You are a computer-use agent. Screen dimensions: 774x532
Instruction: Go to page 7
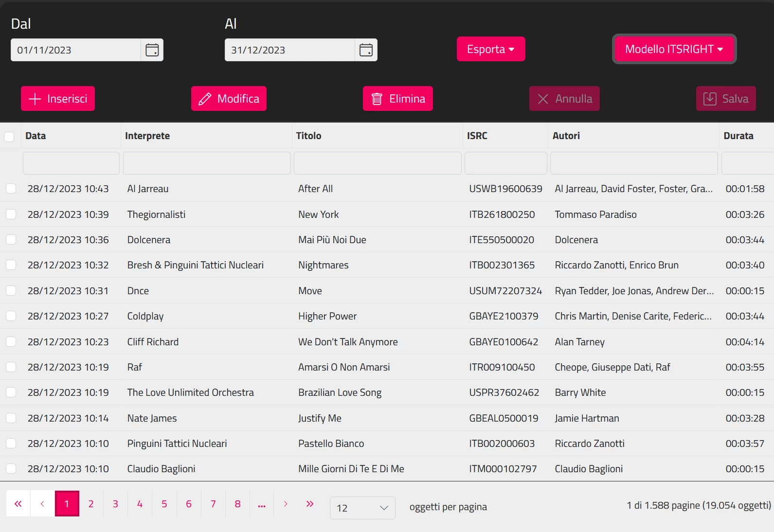point(213,504)
